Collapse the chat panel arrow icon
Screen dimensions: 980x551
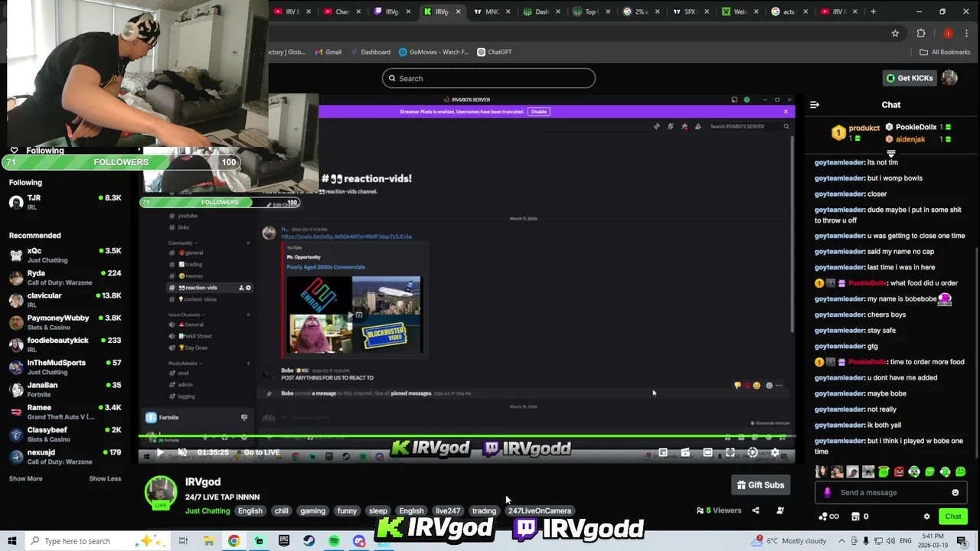point(815,105)
